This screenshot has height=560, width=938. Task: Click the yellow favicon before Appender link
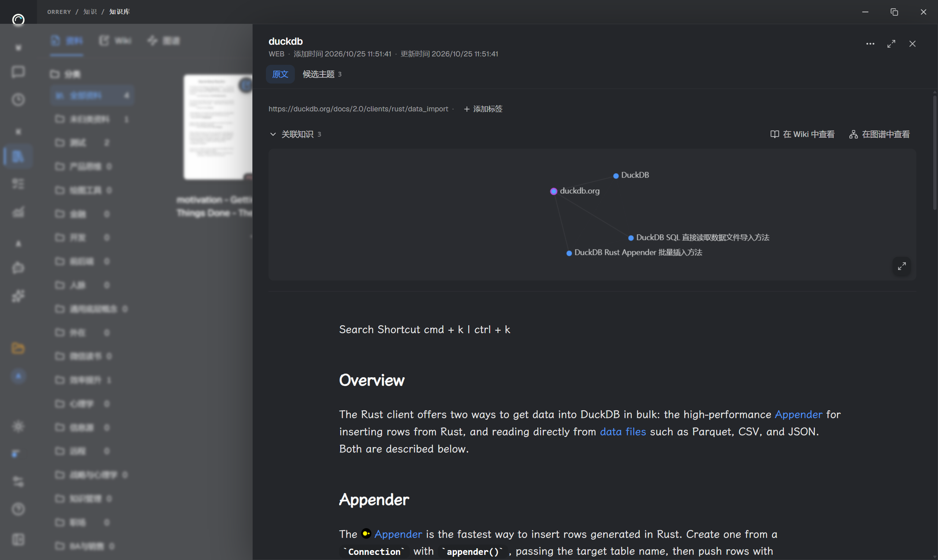point(366,533)
